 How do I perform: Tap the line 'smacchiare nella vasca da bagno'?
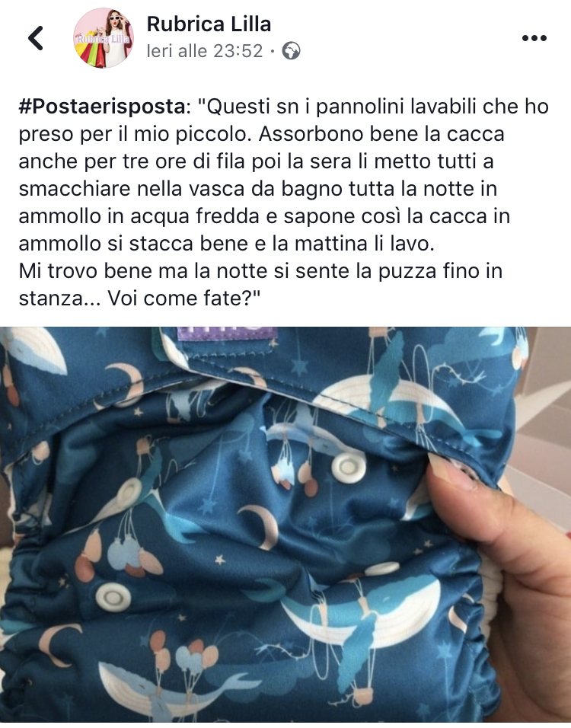pyautogui.click(x=257, y=189)
